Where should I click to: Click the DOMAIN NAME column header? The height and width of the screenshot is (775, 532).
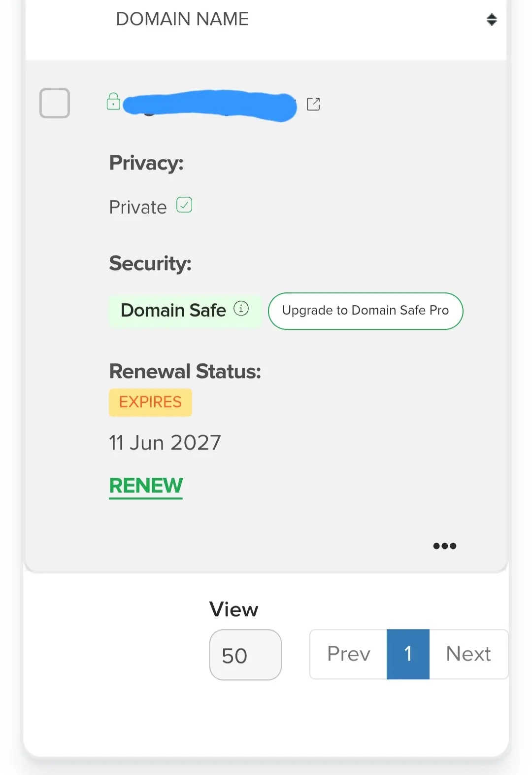pos(182,19)
